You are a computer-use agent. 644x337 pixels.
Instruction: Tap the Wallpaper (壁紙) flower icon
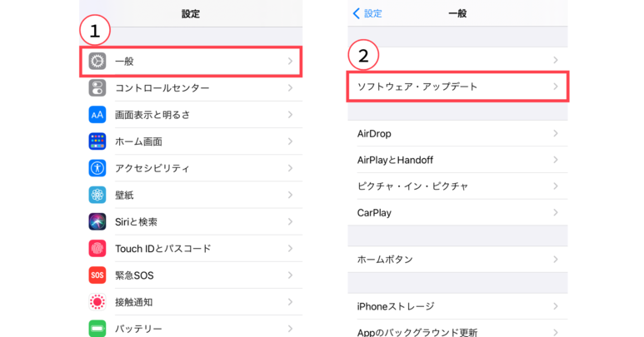pyautogui.click(x=97, y=195)
